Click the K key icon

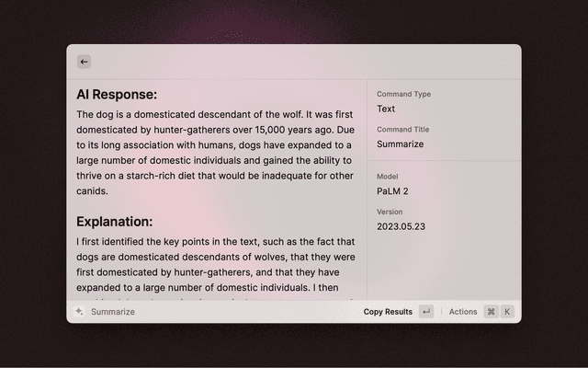[x=507, y=312]
